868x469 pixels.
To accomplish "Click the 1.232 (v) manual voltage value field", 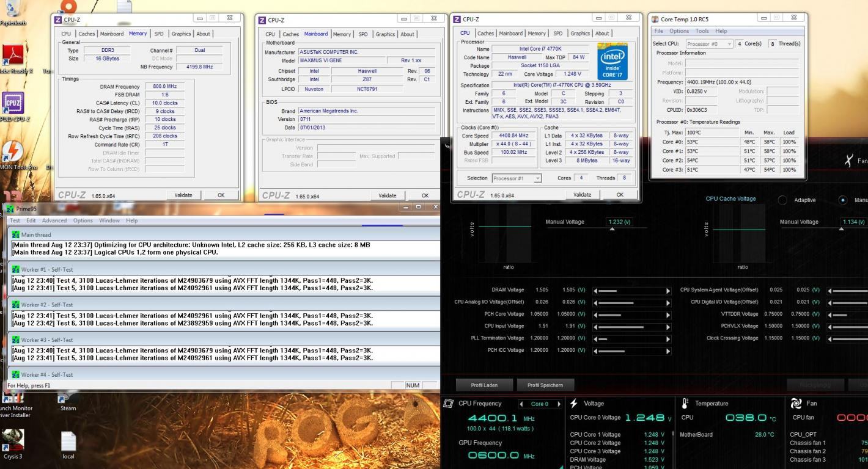I will coord(619,222).
